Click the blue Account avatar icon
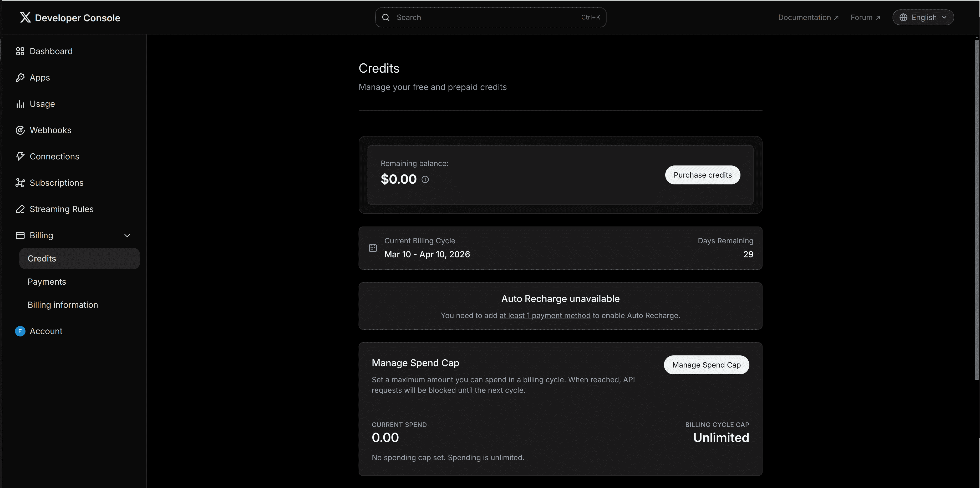 (x=20, y=331)
